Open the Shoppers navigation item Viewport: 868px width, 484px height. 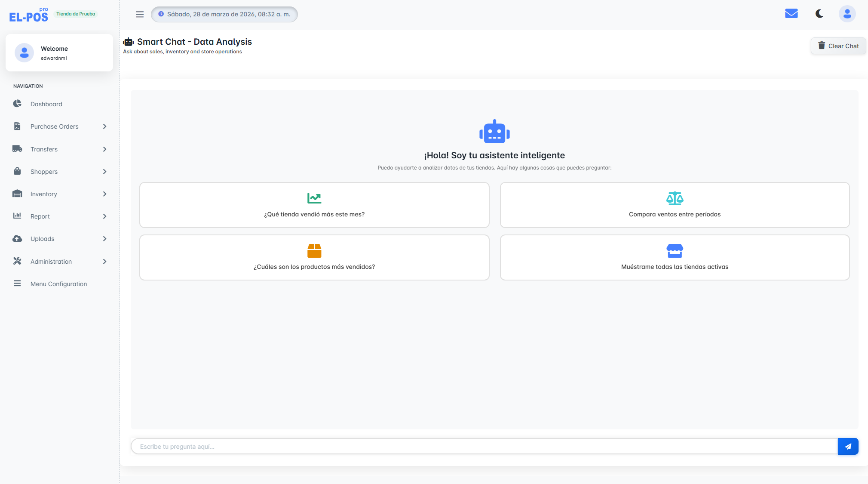pos(44,171)
